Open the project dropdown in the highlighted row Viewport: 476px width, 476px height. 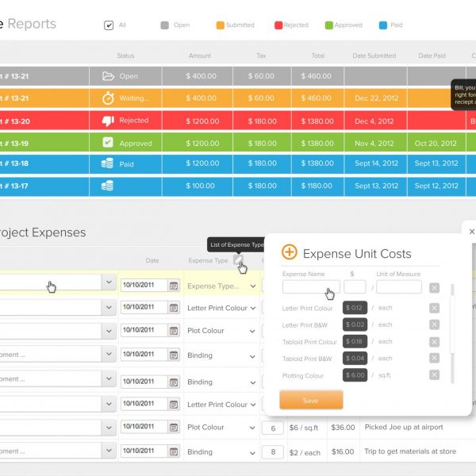[108, 282]
